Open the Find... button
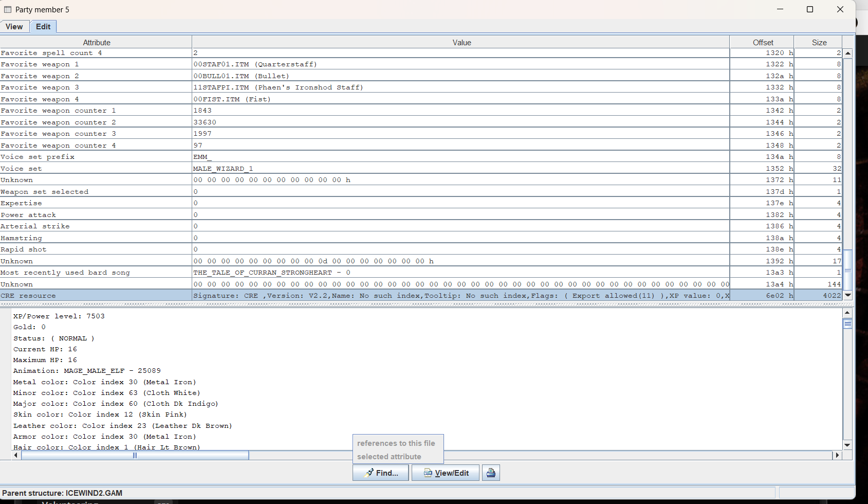This screenshot has height=504, width=868. [x=381, y=473]
